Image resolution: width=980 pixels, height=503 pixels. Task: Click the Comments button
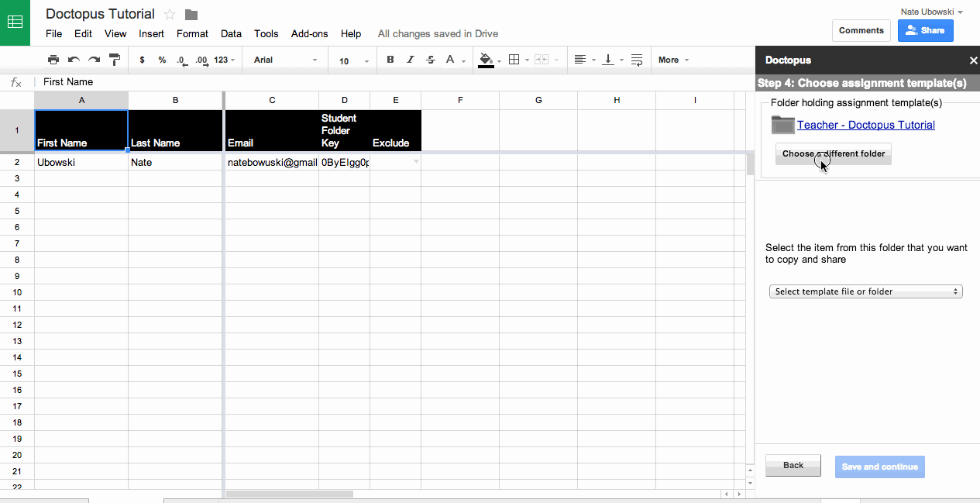861,30
